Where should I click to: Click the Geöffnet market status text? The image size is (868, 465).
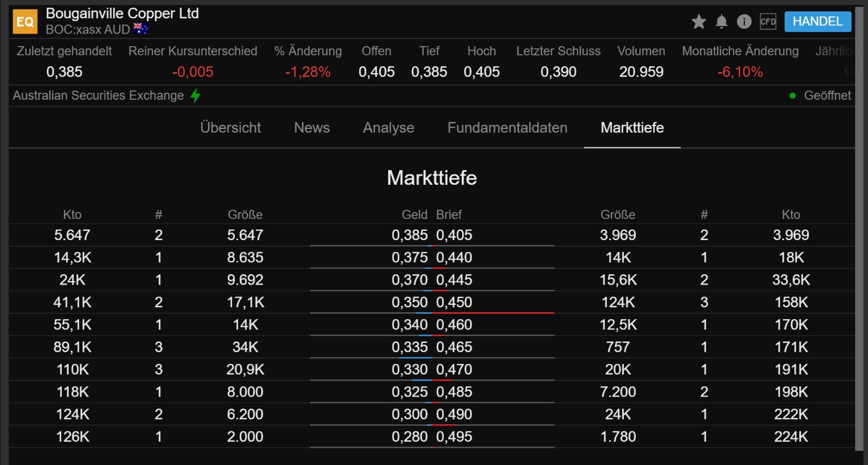(827, 96)
